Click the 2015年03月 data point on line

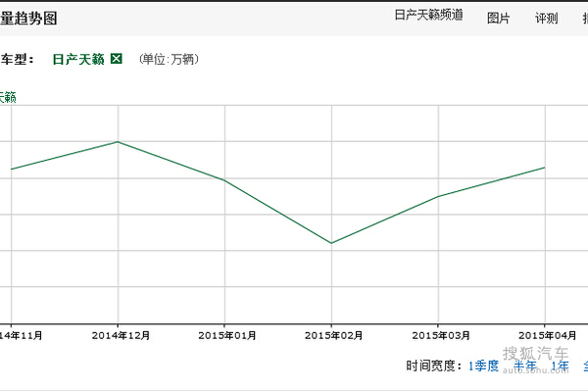point(438,196)
